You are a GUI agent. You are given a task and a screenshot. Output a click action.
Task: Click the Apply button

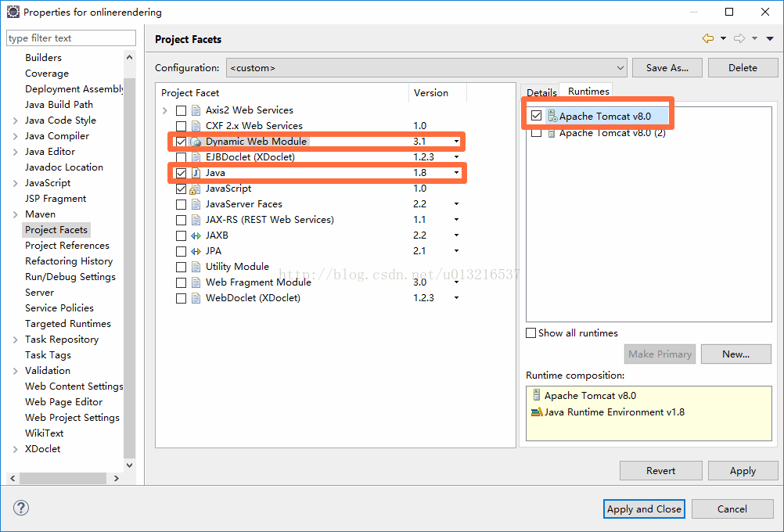pyautogui.click(x=743, y=470)
